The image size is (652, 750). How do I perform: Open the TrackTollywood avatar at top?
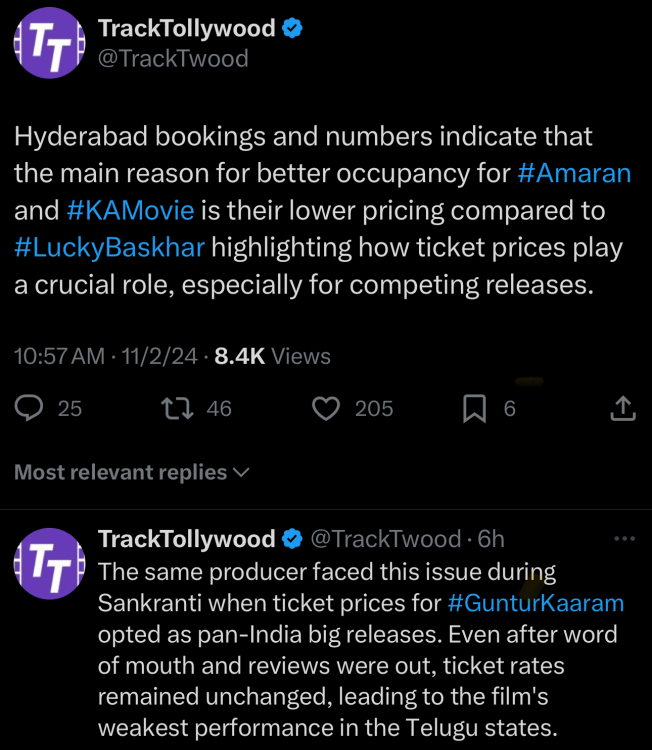pos(50,43)
